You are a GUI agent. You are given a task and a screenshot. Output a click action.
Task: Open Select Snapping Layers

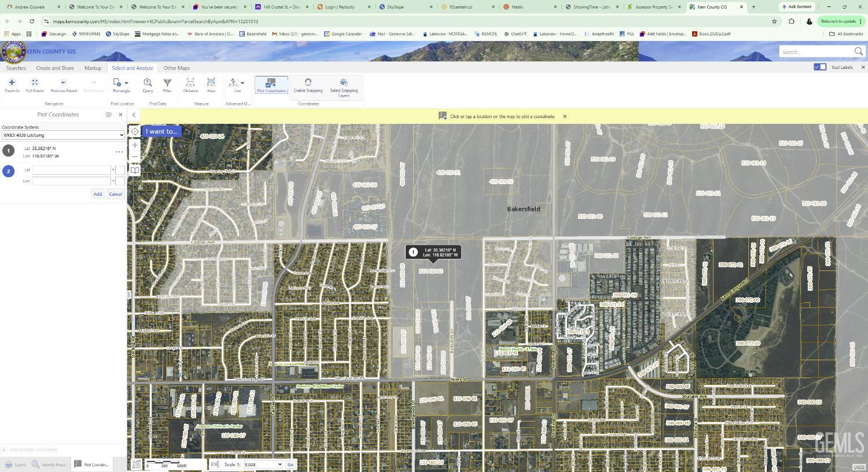tap(344, 87)
